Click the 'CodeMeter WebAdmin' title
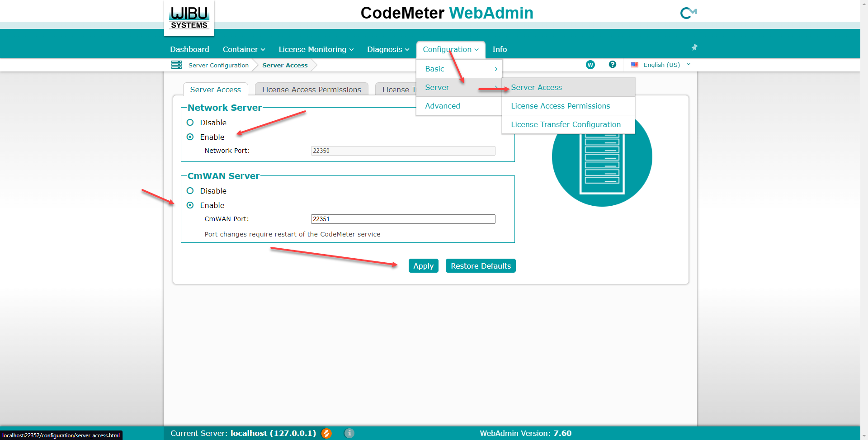Image resolution: width=868 pixels, height=440 pixels. [x=447, y=13]
